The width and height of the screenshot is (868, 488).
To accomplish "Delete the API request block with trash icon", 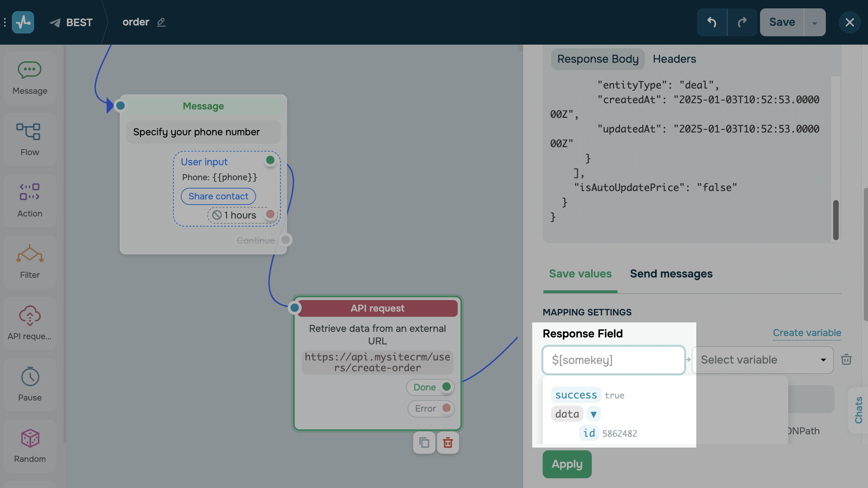I will (448, 443).
